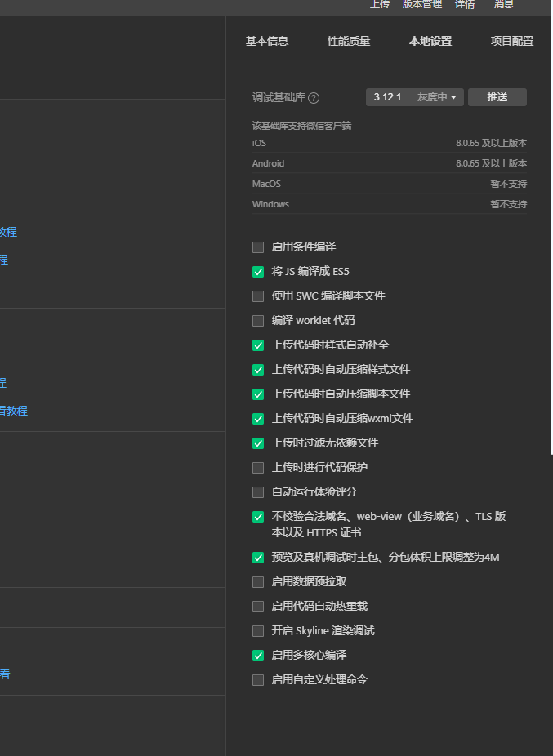
Task: Uncheck 将 JS 编译成 ES5
Action: [258, 272]
